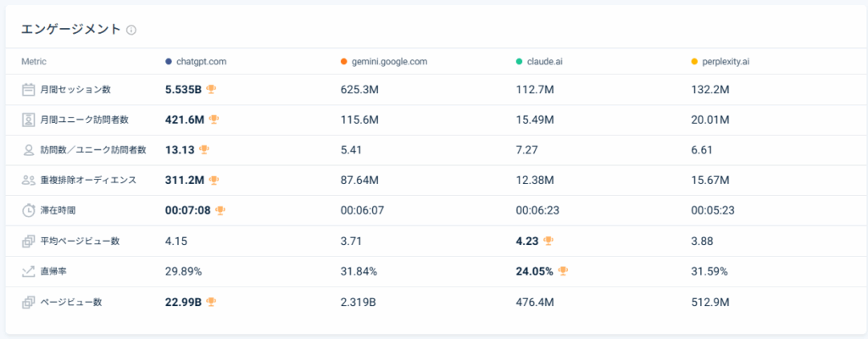Click the chart arrow icon for 直帰率
This screenshot has height=339, width=868.
point(28,271)
